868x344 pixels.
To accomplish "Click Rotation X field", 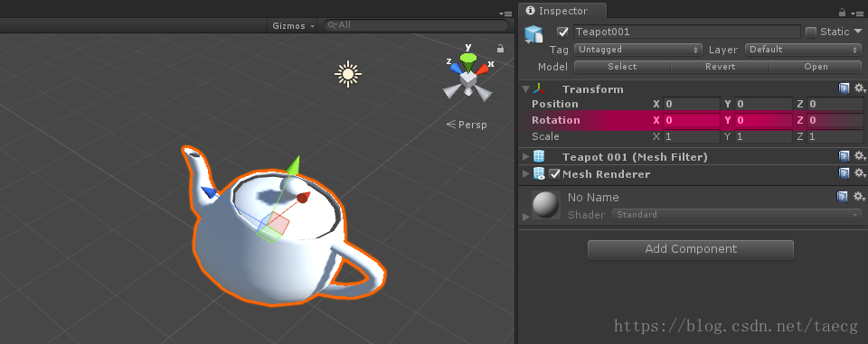I will point(692,120).
